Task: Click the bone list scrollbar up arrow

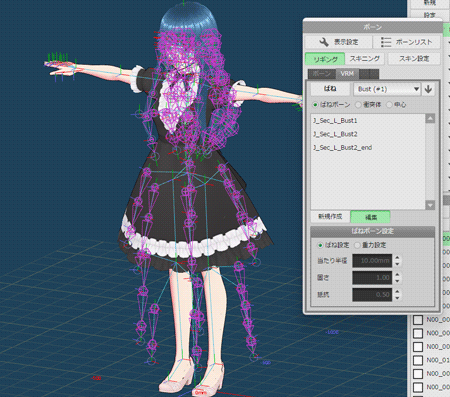Action: point(430,119)
